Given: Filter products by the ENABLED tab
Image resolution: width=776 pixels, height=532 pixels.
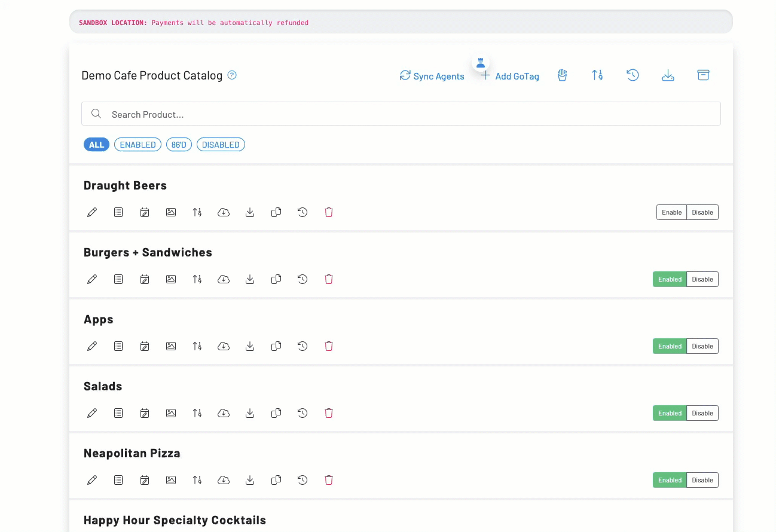Looking at the screenshot, I should (138, 145).
